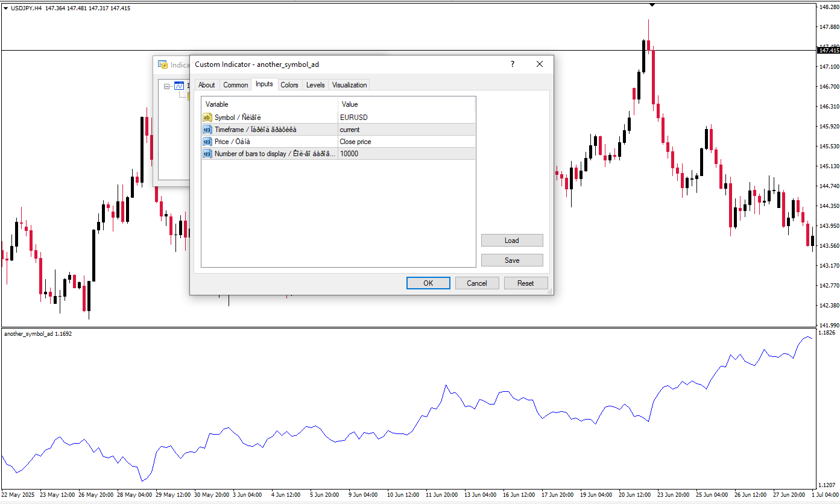Open the 'Close price' value dropdown
Image resolution: width=840 pixels, height=504 pixels.
[x=406, y=142]
